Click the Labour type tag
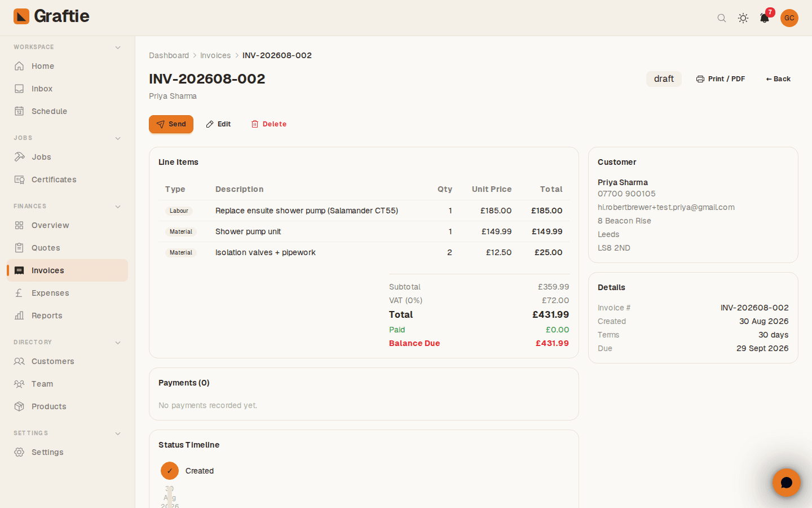This screenshot has height=508, width=812. (x=179, y=211)
